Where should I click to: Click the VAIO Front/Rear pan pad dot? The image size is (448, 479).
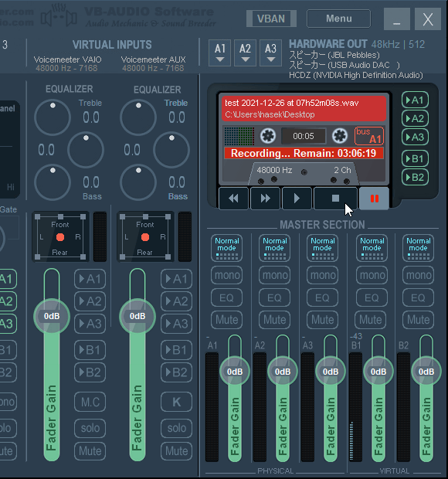coord(60,237)
